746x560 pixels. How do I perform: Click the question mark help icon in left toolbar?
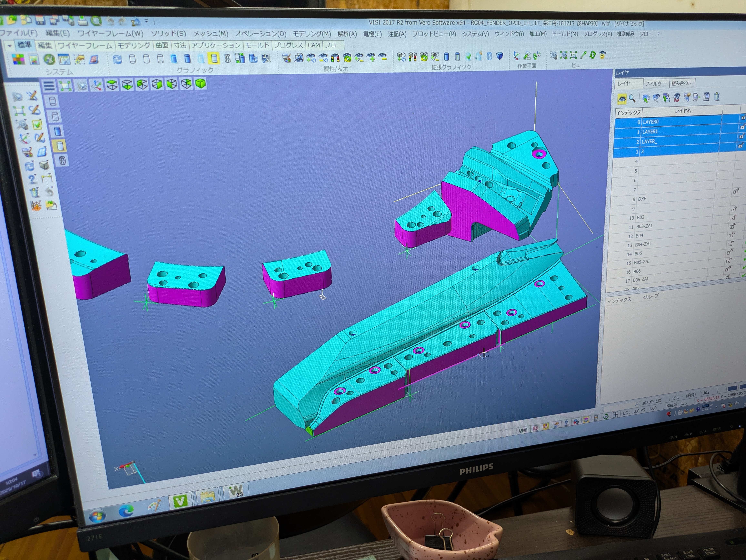(32, 179)
